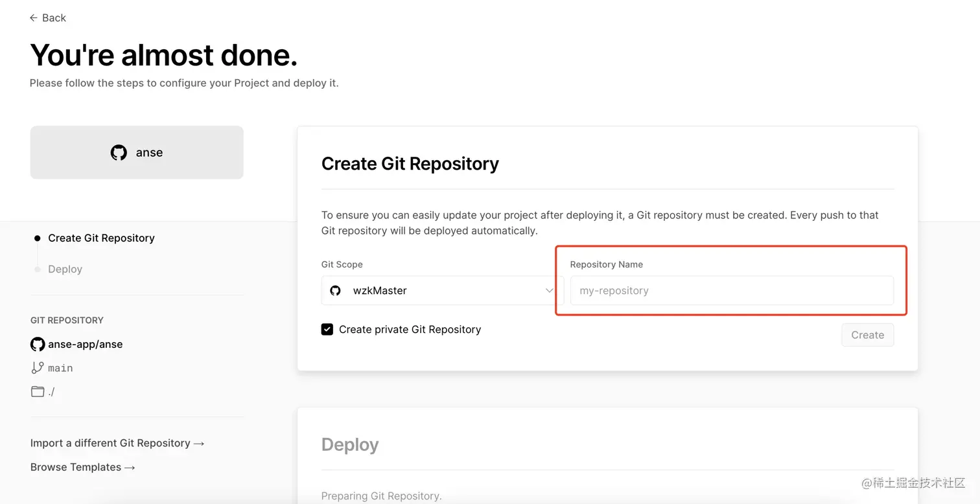
Task: Open Browse Templates link
Action: 83,467
